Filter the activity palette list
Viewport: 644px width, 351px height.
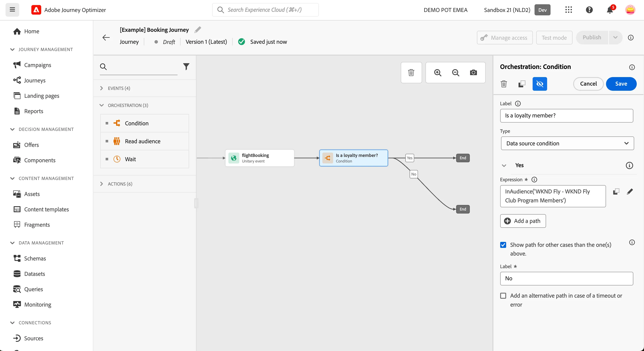pos(186,67)
